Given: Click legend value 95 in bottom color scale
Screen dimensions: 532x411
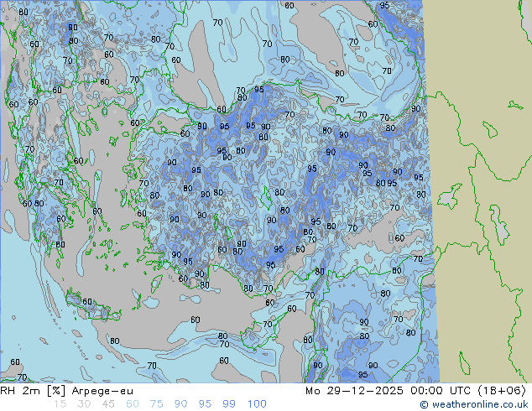Looking at the screenshot, I should 205,404.
